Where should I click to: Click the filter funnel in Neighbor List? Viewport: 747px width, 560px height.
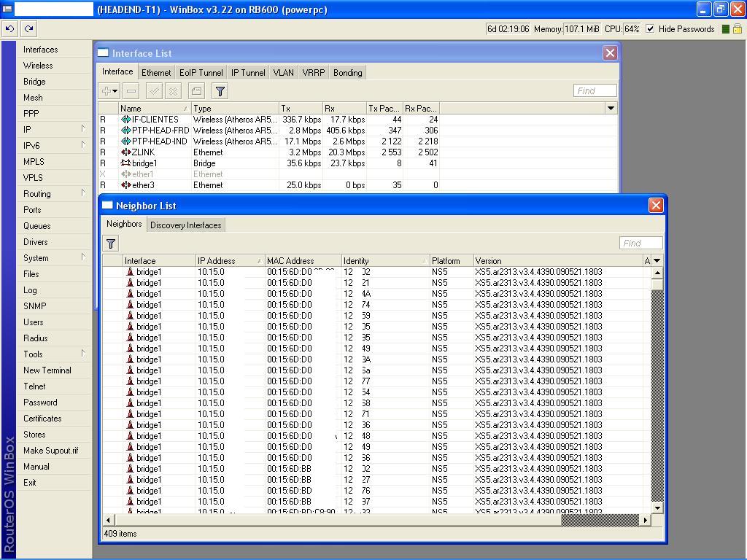coord(111,244)
